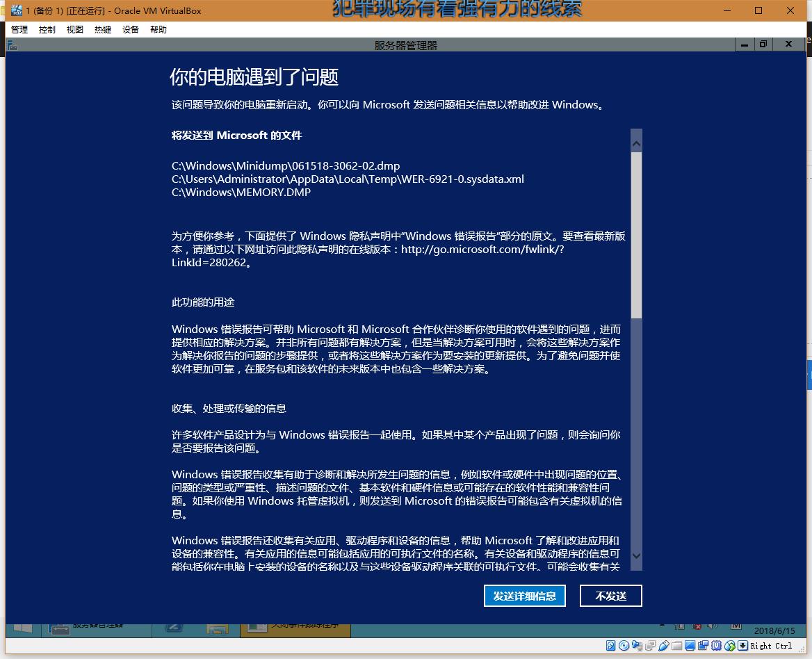The height and width of the screenshot is (659, 812).
Task: Click the highlighted shutdown tracker taskbar item
Action: [x=295, y=629]
